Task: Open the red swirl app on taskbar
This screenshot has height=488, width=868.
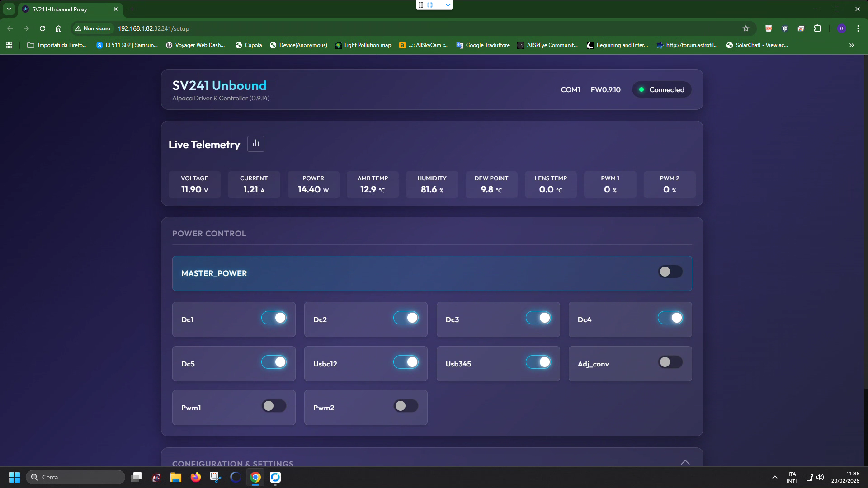Action: pos(156,477)
